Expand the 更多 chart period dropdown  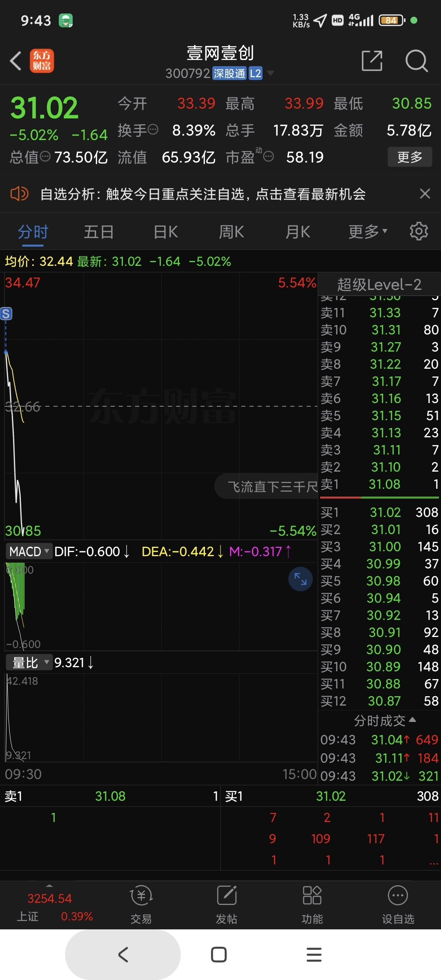367,232
